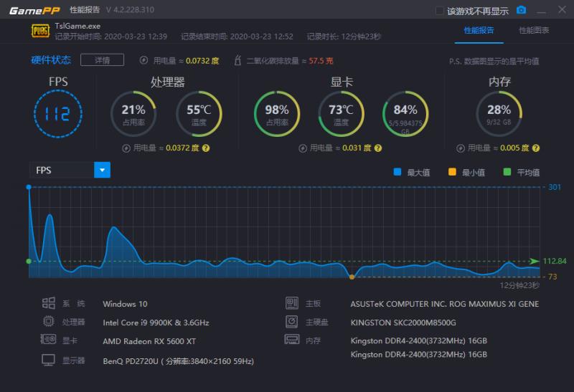Click the TslGame.exe process name

(77, 26)
